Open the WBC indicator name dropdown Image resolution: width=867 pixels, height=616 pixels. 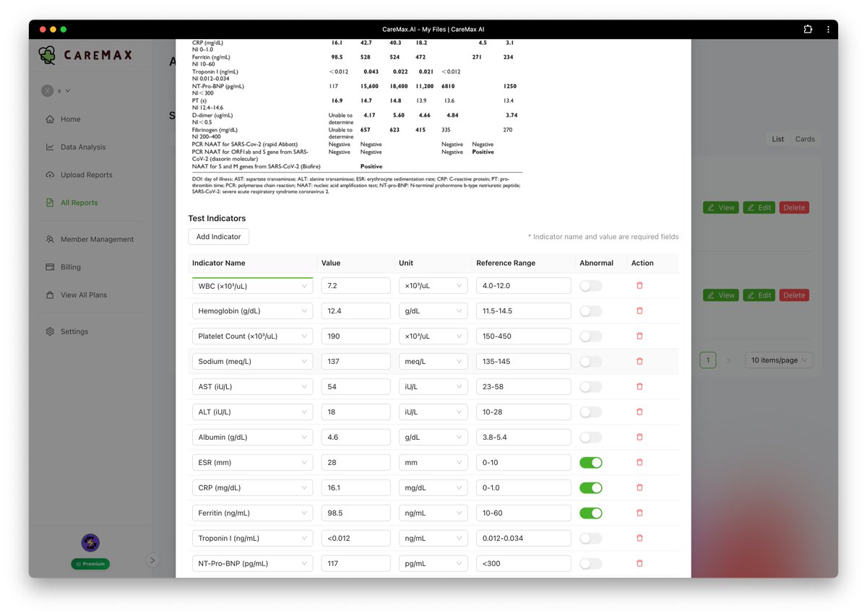(x=252, y=286)
